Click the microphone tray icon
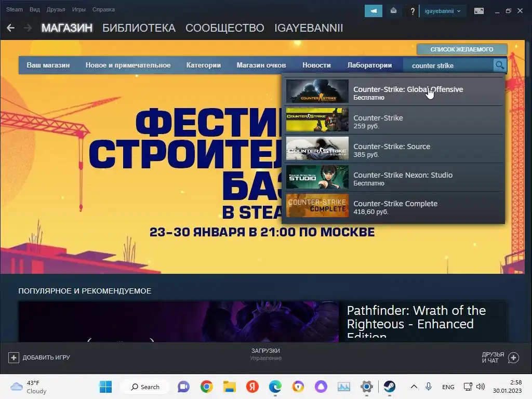This screenshot has width=532, height=399. (x=429, y=387)
